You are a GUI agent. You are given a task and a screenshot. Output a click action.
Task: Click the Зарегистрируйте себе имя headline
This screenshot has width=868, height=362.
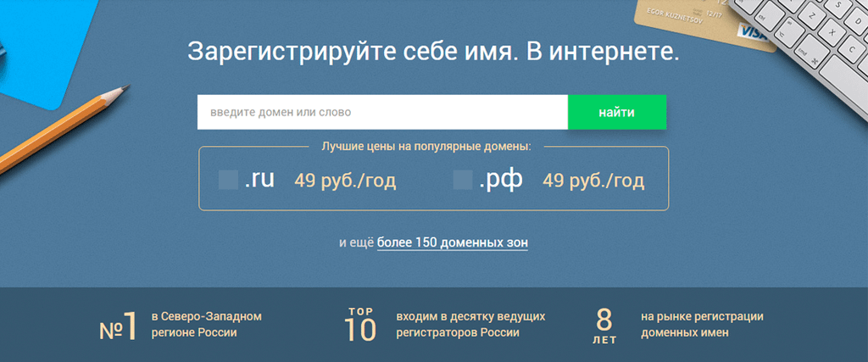pos(433,52)
